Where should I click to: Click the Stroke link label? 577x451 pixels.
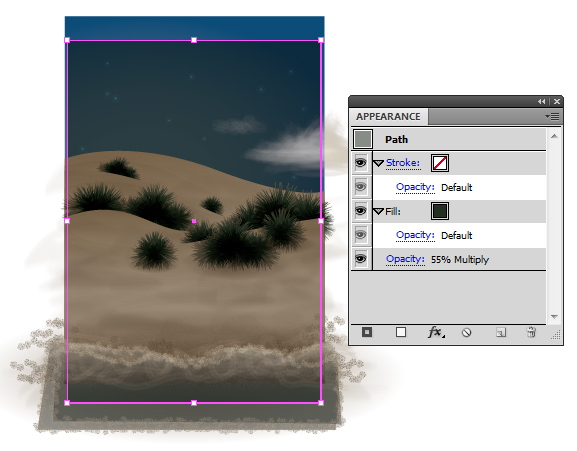(403, 163)
